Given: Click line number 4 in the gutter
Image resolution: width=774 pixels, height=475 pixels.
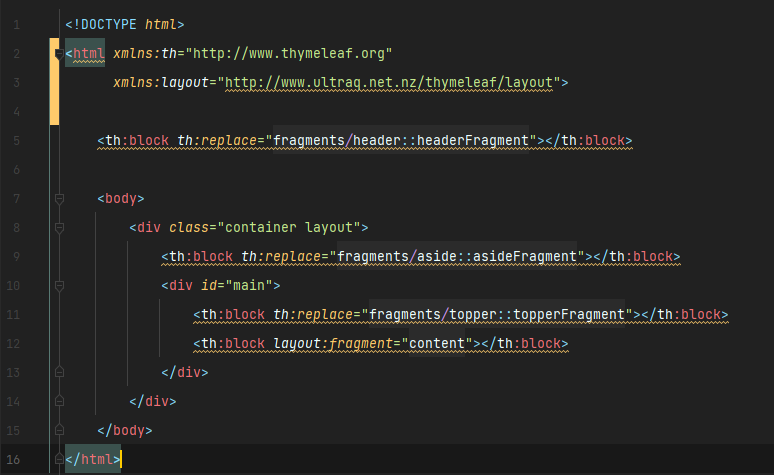Looking at the screenshot, I should [x=16, y=112].
